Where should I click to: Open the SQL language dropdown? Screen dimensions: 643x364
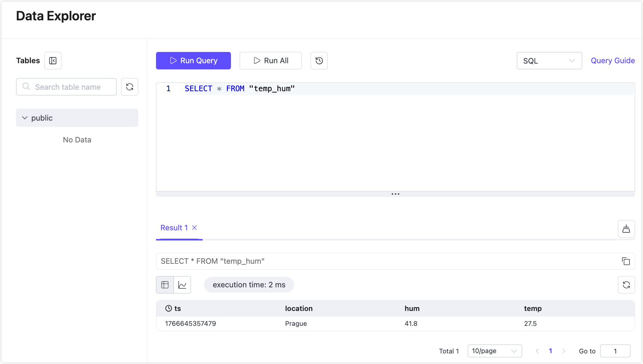[x=549, y=61]
